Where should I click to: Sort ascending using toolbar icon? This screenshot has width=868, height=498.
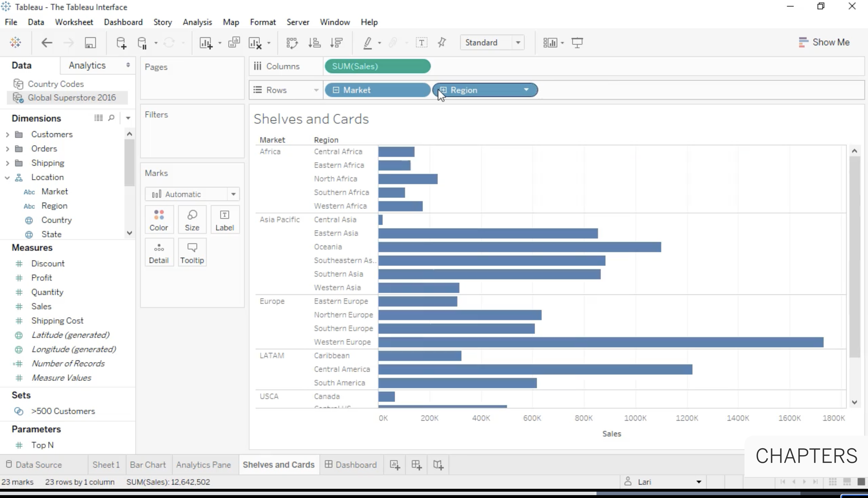pyautogui.click(x=314, y=43)
